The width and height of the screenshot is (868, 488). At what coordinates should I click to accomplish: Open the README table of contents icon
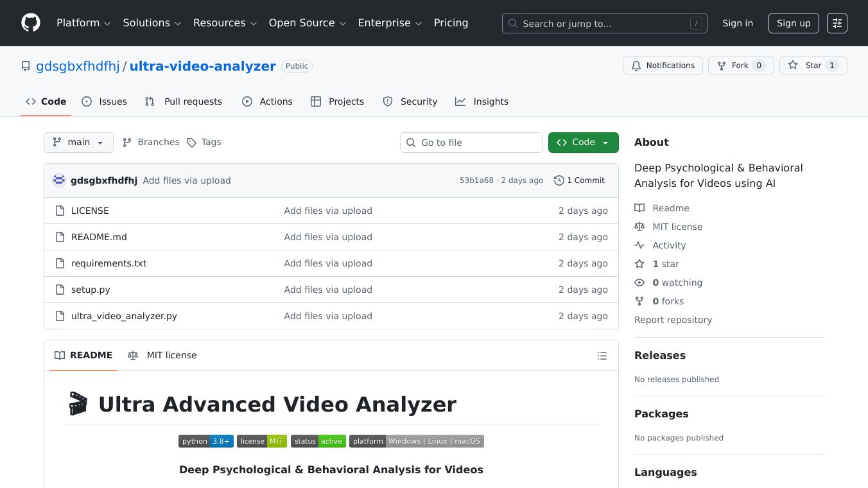[x=602, y=355]
